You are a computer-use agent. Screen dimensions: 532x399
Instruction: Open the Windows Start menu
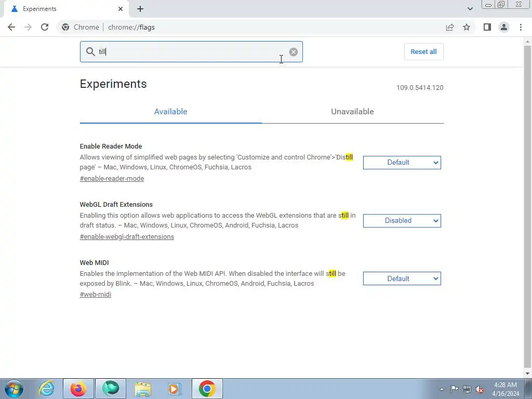(x=14, y=389)
